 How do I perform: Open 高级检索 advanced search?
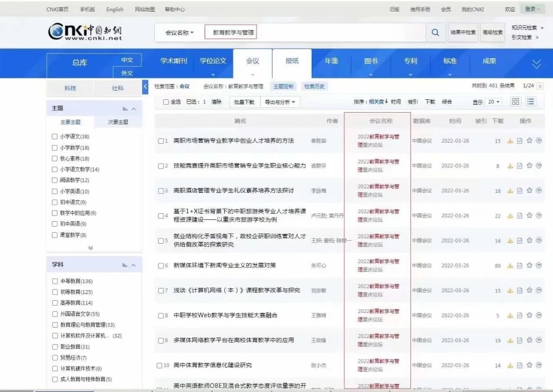(493, 32)
